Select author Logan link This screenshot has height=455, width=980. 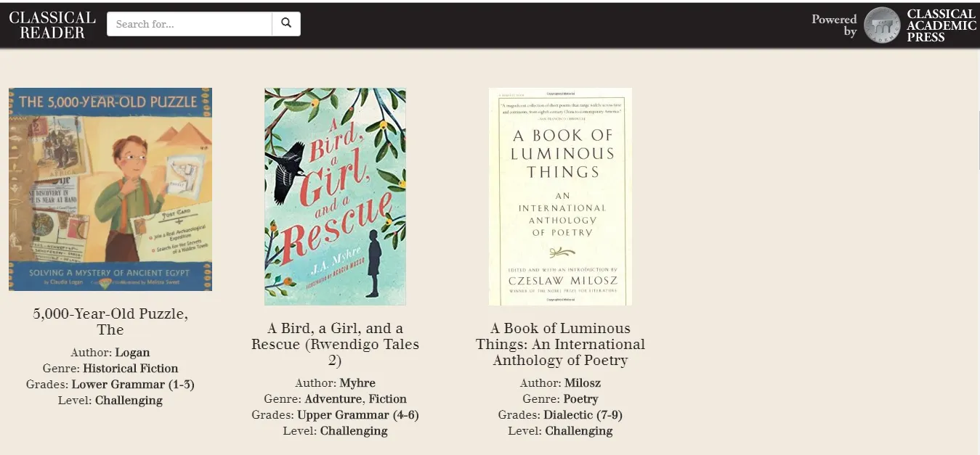132,353
